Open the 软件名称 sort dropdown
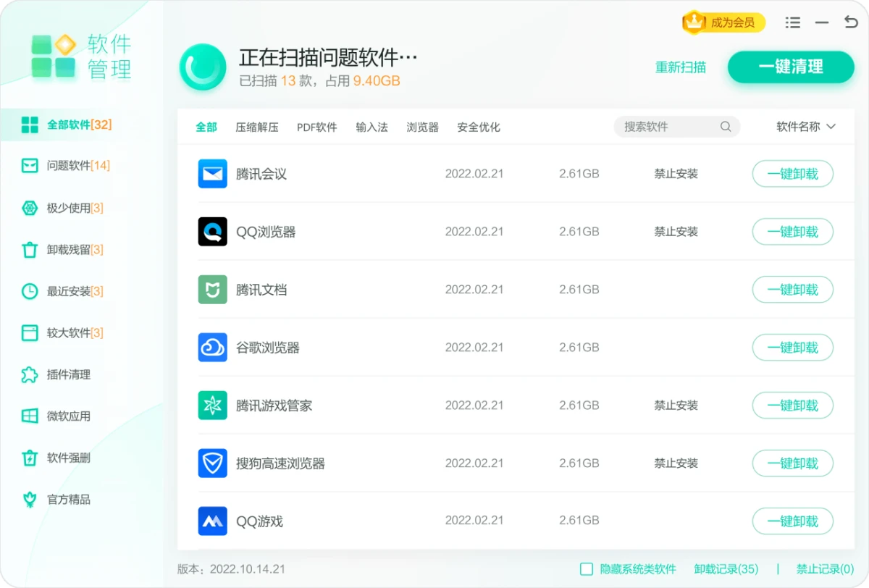Image resolution: width=869 pixels, height=588 pixels. 805,127
